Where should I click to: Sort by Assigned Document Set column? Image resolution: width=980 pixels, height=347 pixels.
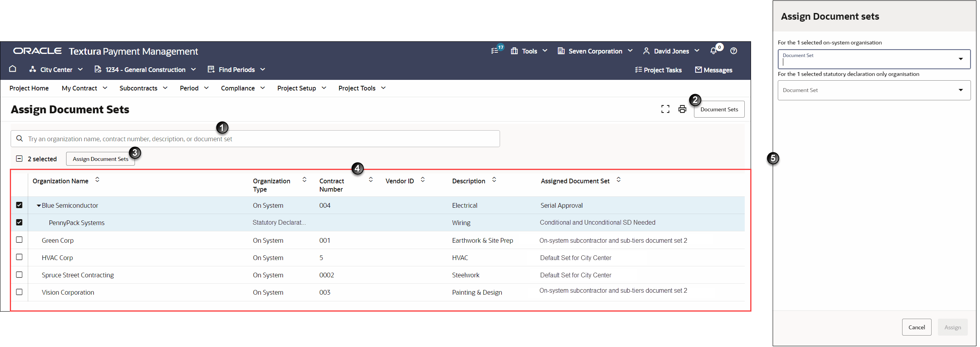618,180
